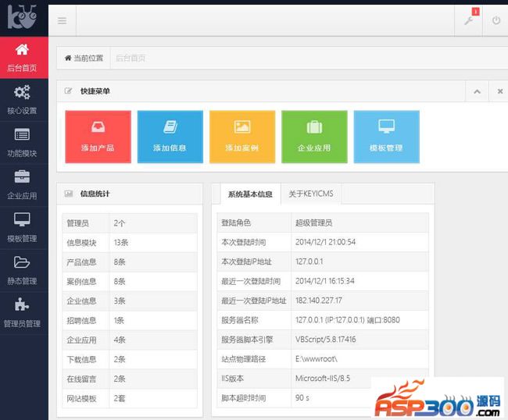Screen dimensions: 508x420
Task: Click the blue 添加信息 tile
Action: [170, 137]
